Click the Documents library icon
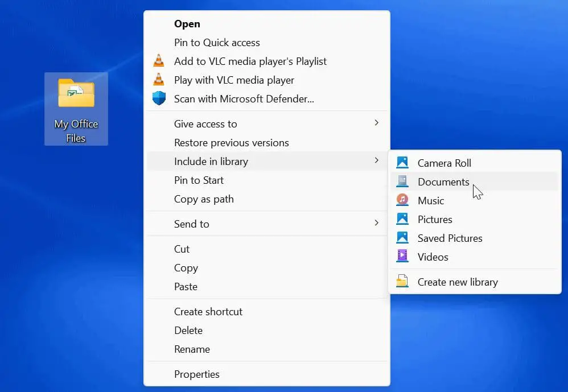Screen dimensions: 568x392 pyautogui.click(x=402, y=181)
